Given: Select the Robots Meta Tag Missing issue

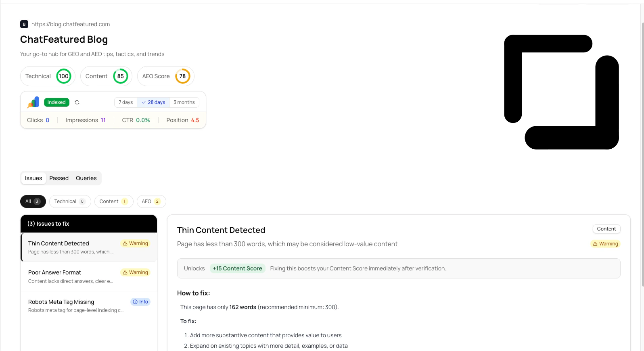Looking at the screenshot, I should [89, 306].
